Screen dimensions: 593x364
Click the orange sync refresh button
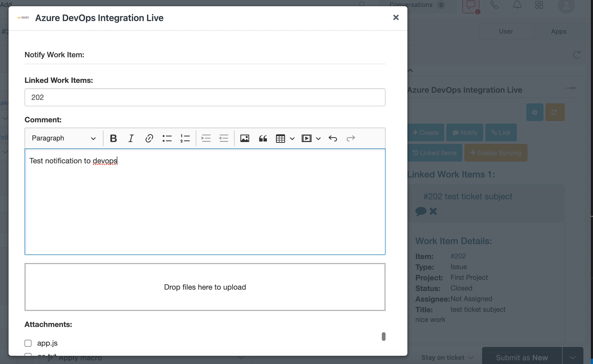tap(555, 112)
